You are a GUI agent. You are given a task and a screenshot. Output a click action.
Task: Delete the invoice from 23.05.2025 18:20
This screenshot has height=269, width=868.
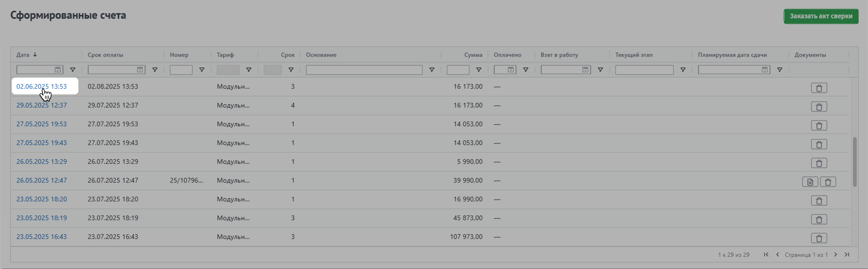point(819,201)
